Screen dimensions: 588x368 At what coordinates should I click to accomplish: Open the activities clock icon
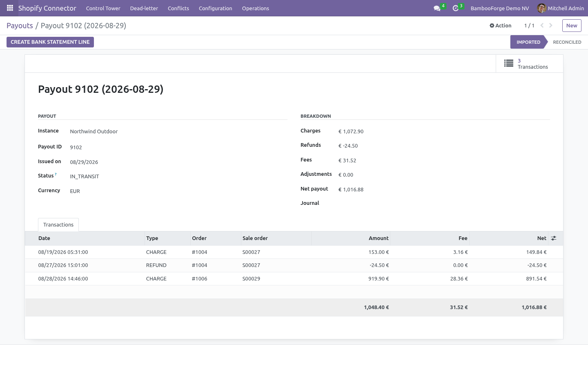click(x=456, y=8)
